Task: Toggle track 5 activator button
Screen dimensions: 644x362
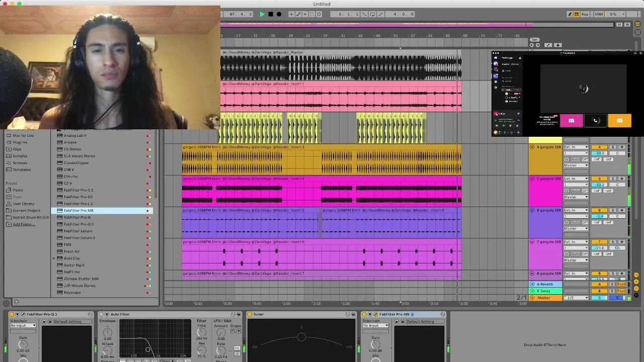Action: tap(599, 179)
